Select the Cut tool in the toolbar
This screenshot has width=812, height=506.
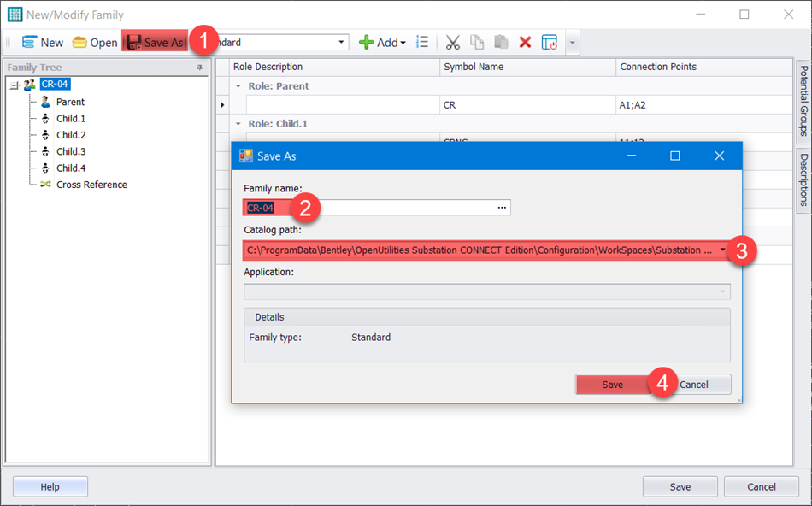pos(451,42)
